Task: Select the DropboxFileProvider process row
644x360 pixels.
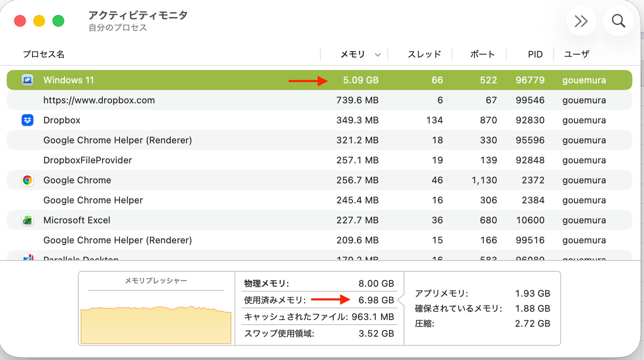Action: 88,160
